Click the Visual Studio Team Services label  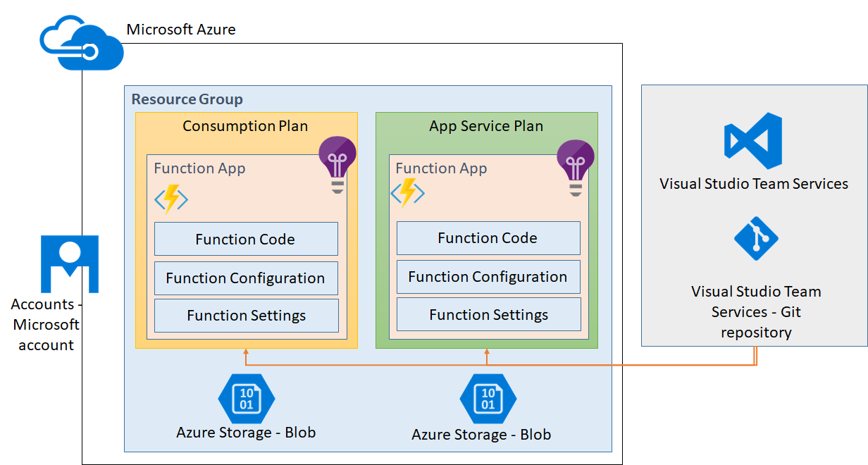754,184
